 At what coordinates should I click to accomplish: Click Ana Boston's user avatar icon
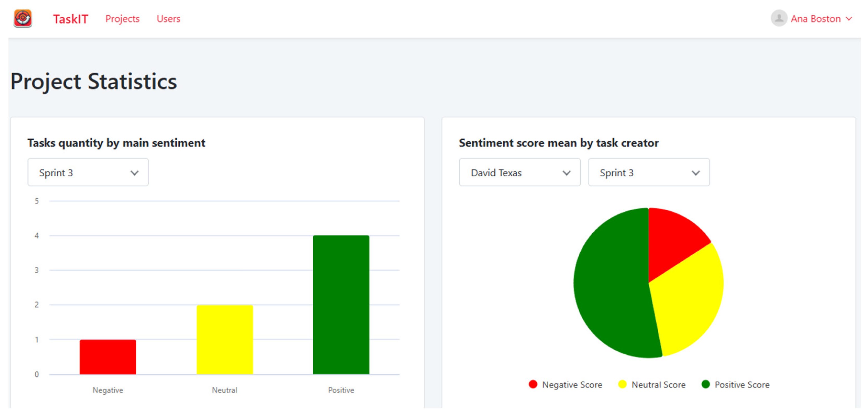[779, 18]
